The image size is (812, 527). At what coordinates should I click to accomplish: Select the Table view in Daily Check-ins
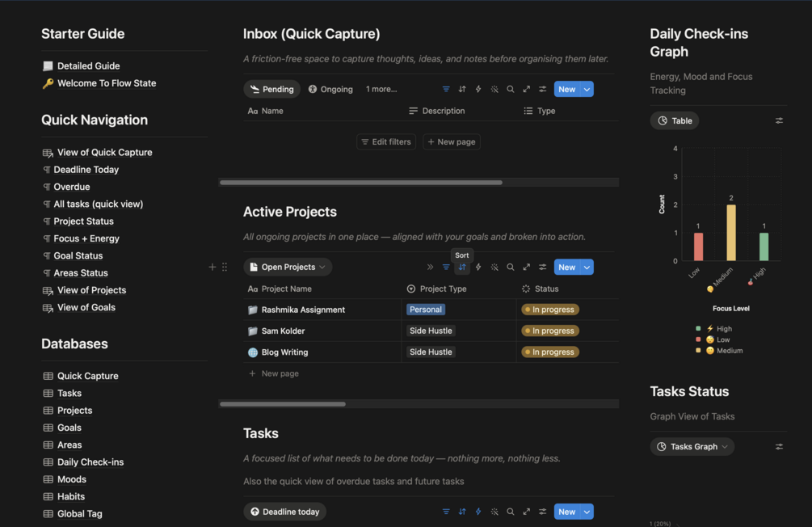click(x=675, y=120)
